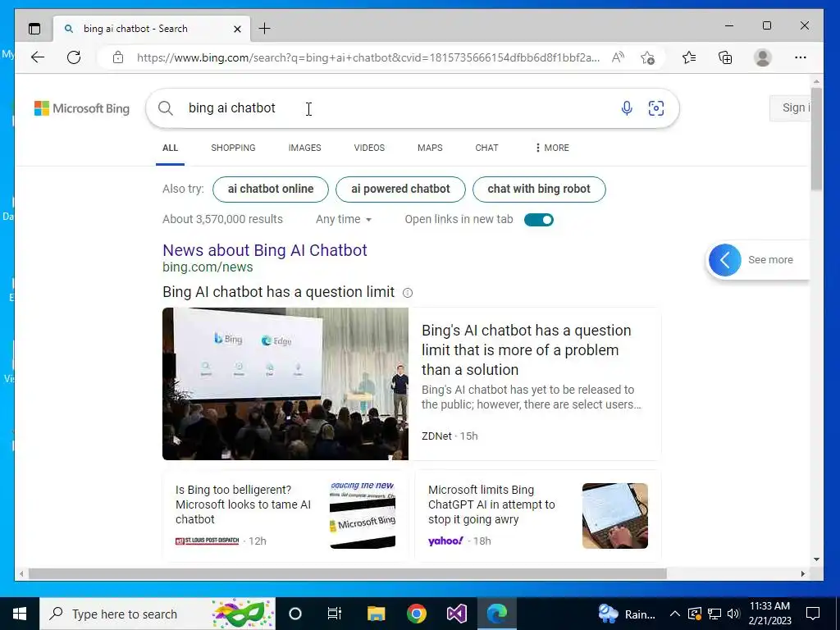The height and width of the screenshot is (630, 840).
Task: Open the browser profile avatar
Action: click(x=762, y=57)
